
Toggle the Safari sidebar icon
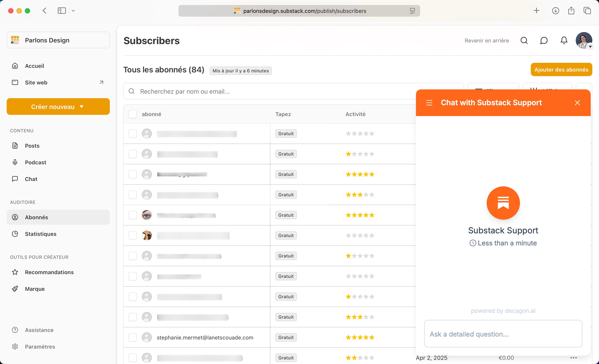[62, 11]
